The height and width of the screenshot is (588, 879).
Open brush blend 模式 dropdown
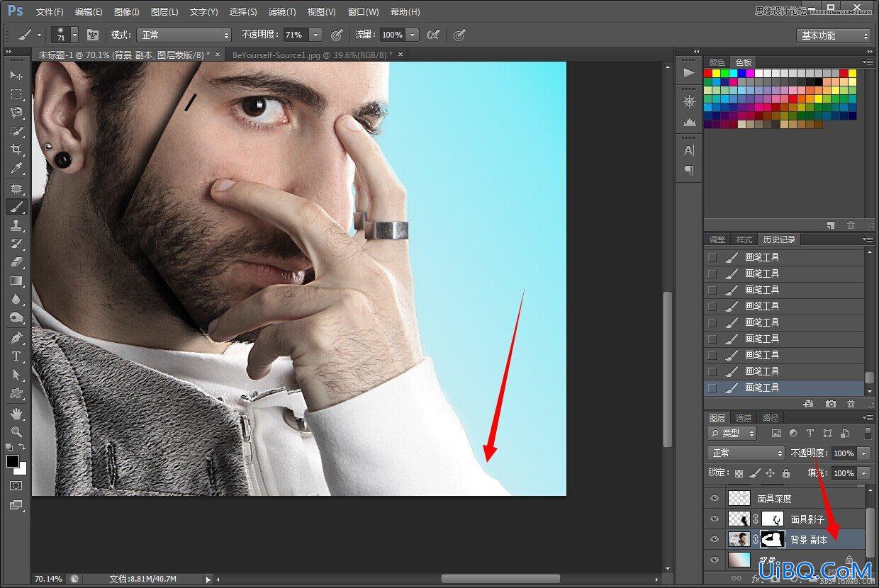click(x=185, y=35)
